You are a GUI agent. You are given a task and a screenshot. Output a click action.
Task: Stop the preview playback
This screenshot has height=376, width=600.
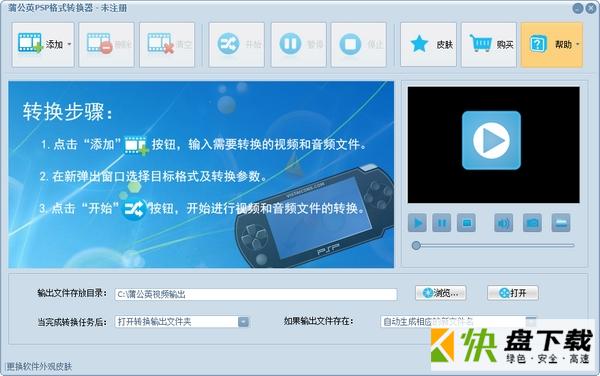466,223
